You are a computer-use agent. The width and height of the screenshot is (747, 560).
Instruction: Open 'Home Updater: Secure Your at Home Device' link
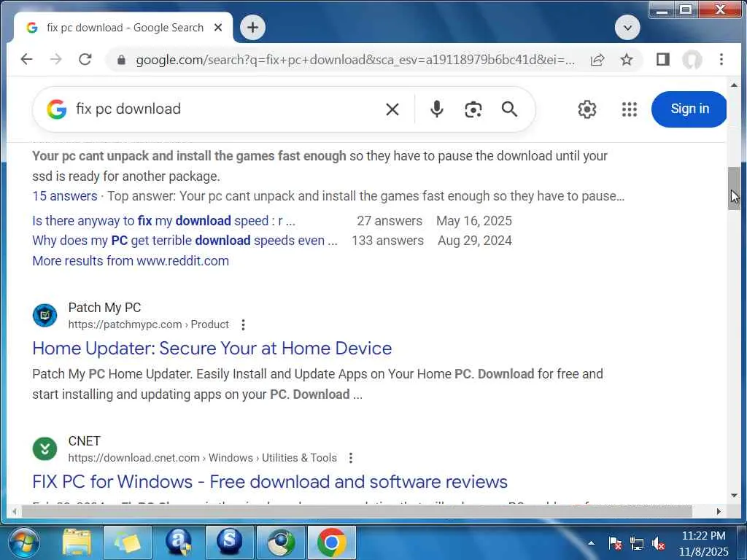click(212, 348)
